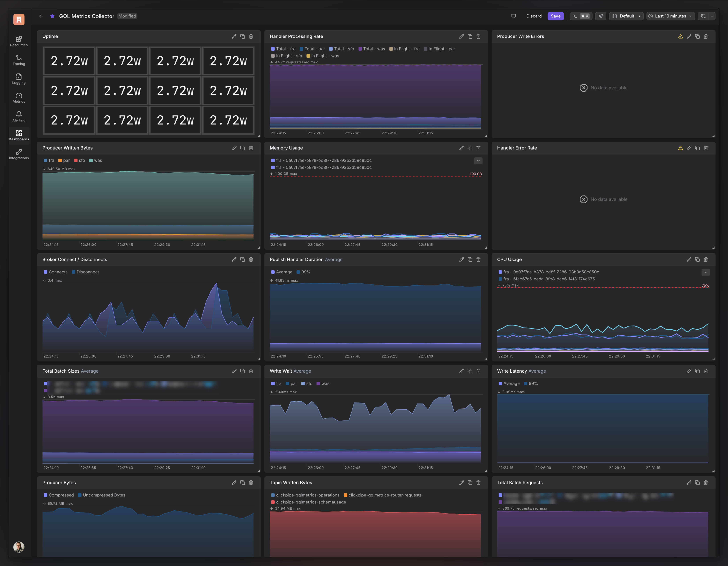Screen dimensions: 728x566
Task: Delete the Memory Usage panel via trash icon
Action: click(x=478, y=148)
